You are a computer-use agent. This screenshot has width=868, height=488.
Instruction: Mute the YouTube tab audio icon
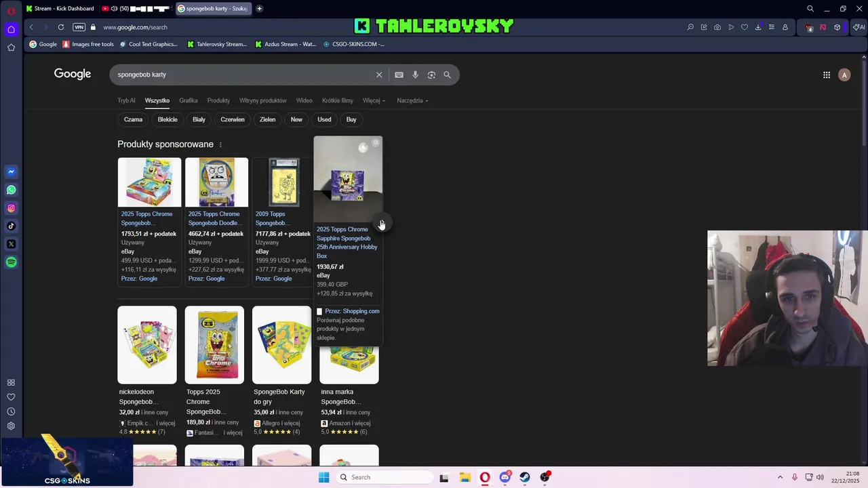[113, 9]
